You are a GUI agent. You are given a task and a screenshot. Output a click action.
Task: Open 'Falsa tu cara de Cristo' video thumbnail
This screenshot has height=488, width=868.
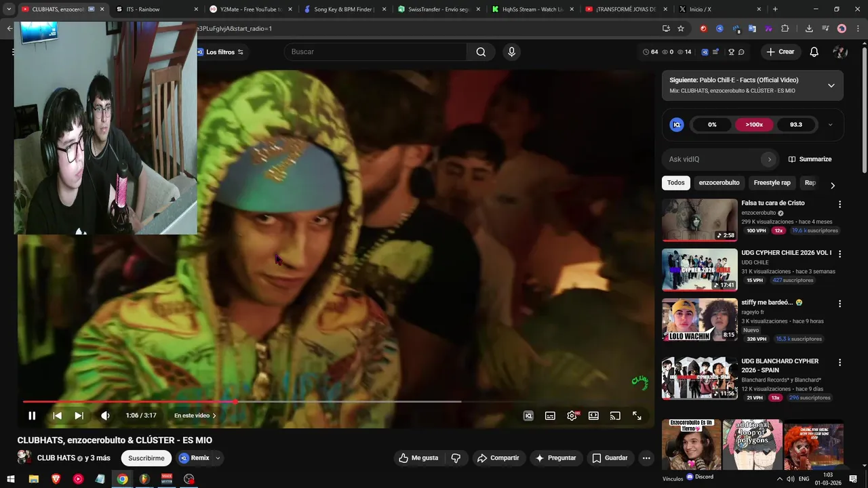(x=699, y=220)
